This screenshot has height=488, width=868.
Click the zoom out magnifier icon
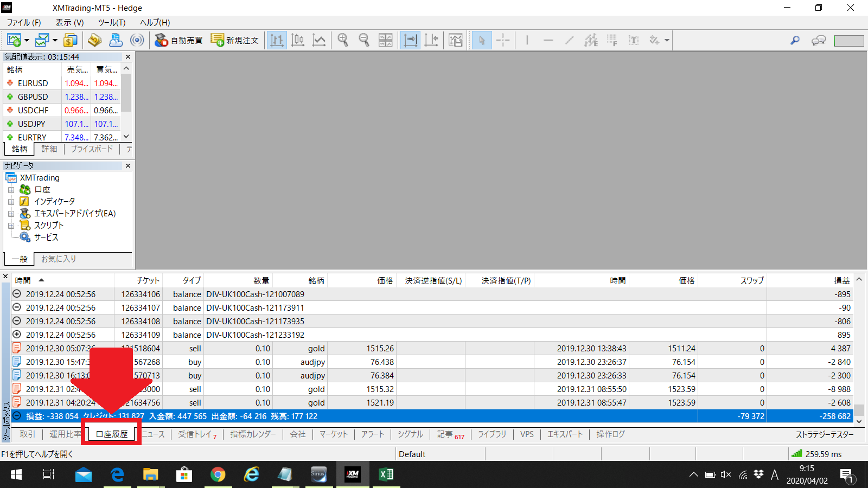pyautogui.click(x=364, y=40)
